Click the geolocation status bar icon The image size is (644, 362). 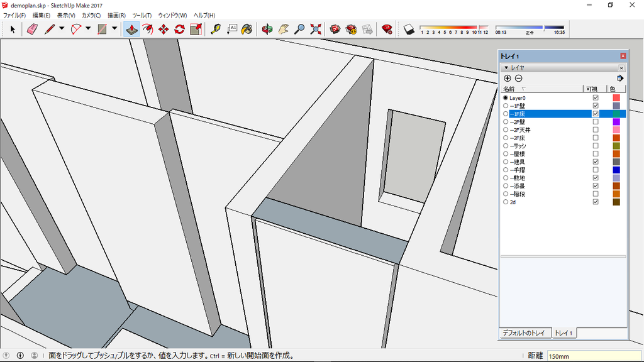click(x=6, y=356)
